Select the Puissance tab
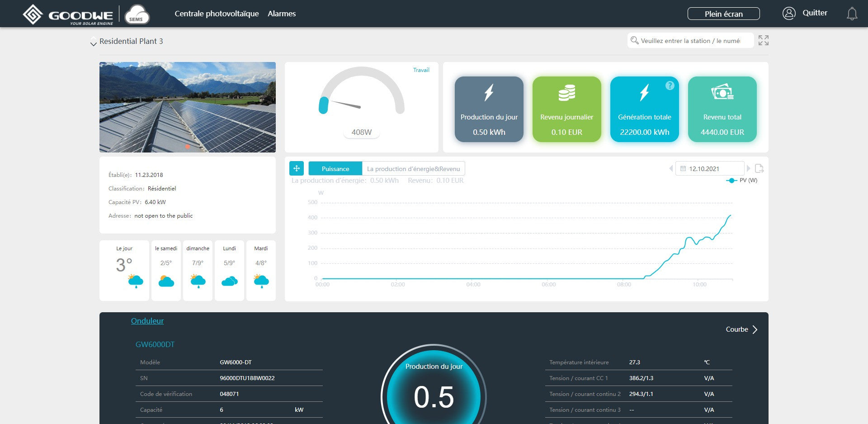Viewport: 868px width, 424px height. tap(335, 168)
